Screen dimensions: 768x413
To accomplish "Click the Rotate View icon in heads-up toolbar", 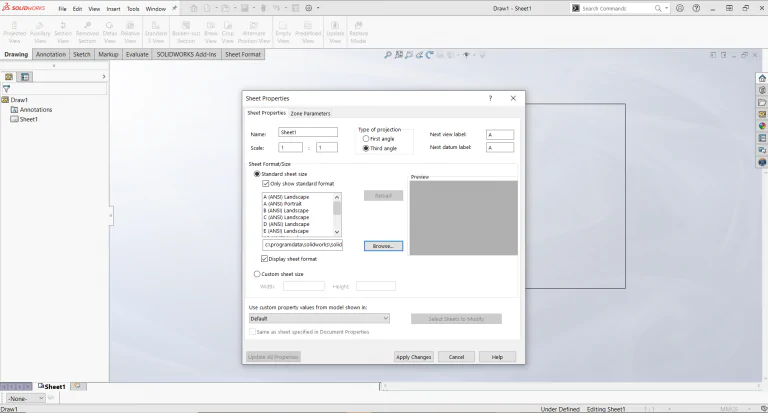I will (x=430, y=55).
